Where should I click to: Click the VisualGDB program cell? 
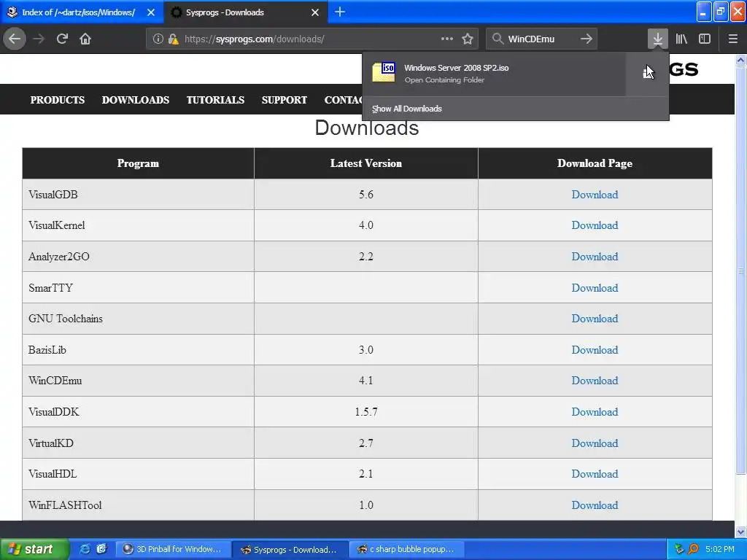pos(138,194)
